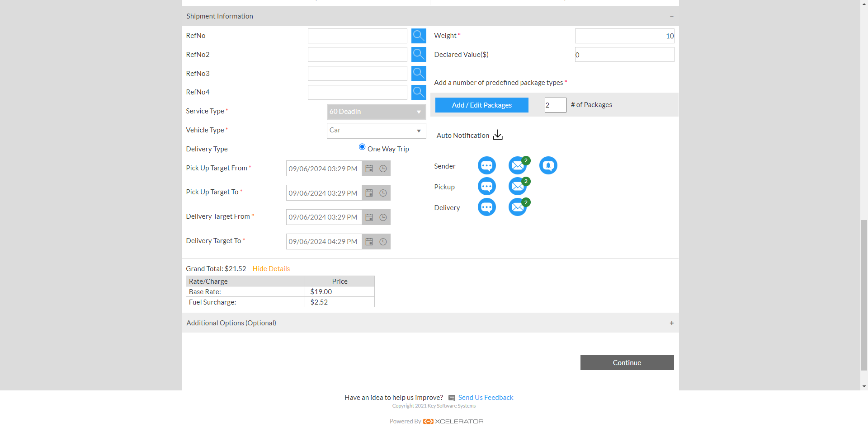Viewport: 868px width, 427px height.
Task: Click the Sender SMS chat notification icon
Action: (487, 165)
